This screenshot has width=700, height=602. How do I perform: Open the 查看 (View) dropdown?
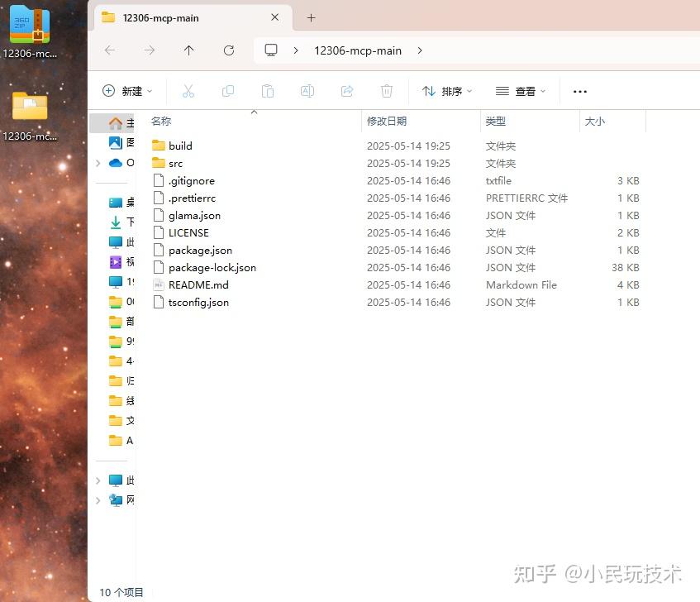point(520,91)
